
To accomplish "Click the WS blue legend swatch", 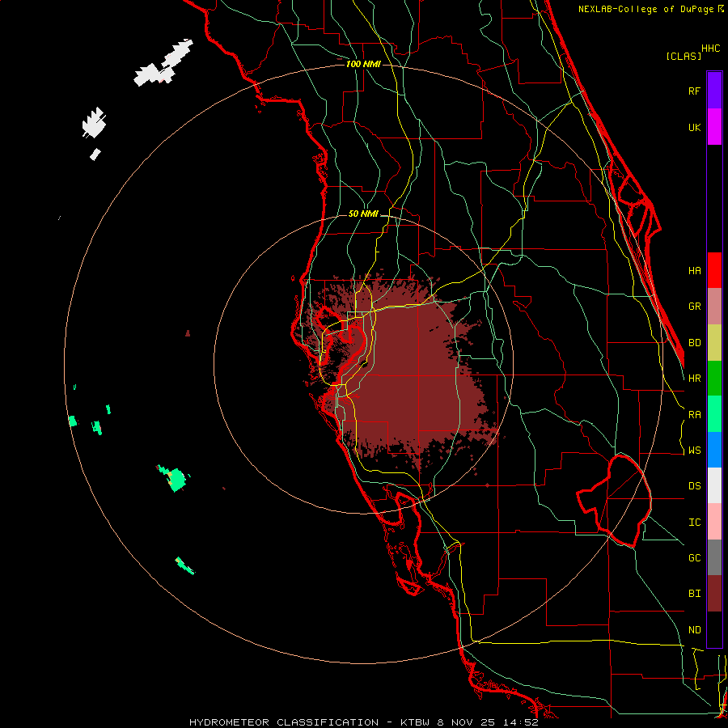I will (x=714, y=450).
